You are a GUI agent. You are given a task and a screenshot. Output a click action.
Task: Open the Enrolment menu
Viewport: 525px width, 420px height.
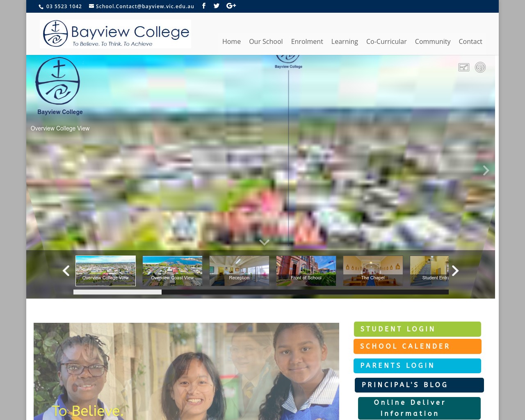[307, 41]
